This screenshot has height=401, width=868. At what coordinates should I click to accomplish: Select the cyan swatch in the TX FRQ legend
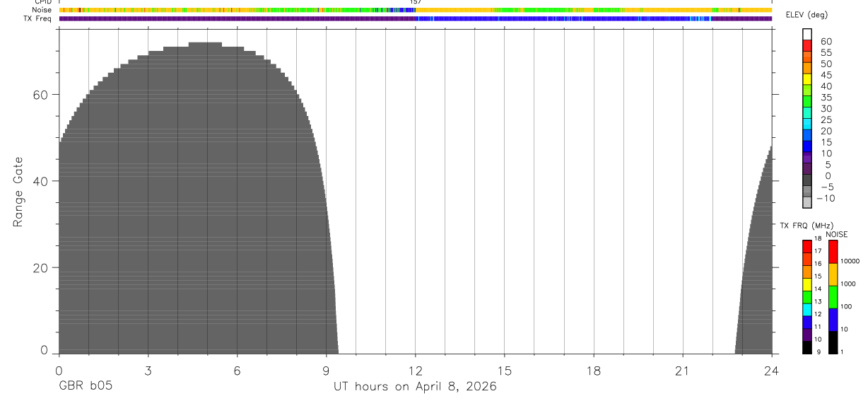pos(807,310)
